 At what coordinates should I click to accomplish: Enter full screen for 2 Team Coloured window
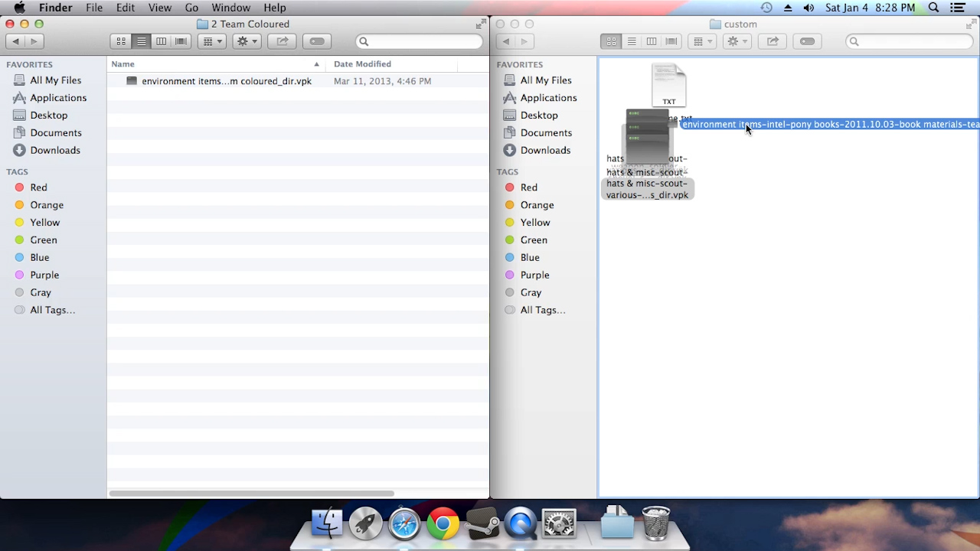(x=480, y=24)
